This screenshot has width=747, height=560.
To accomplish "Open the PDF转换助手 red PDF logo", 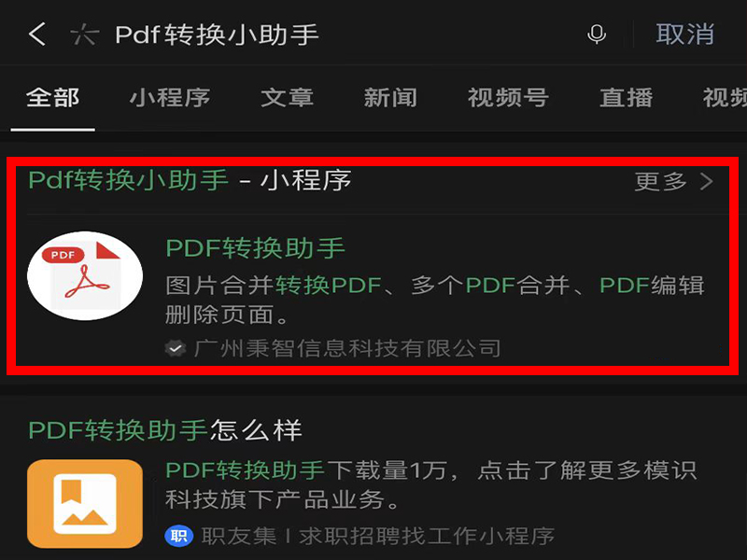I will coord(85,275).
